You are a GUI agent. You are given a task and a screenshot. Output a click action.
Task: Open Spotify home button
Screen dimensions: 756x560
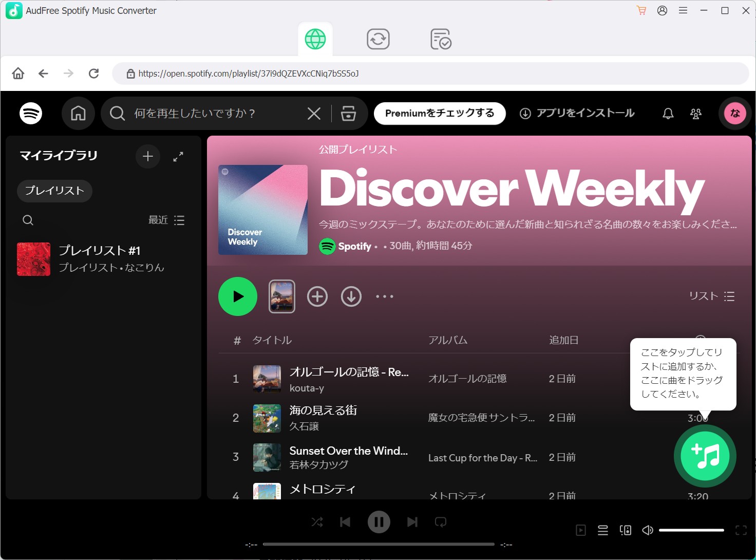point(78,113)
